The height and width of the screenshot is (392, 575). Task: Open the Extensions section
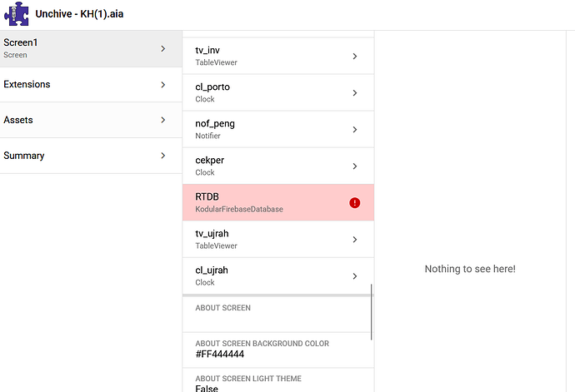coord(91,85)
